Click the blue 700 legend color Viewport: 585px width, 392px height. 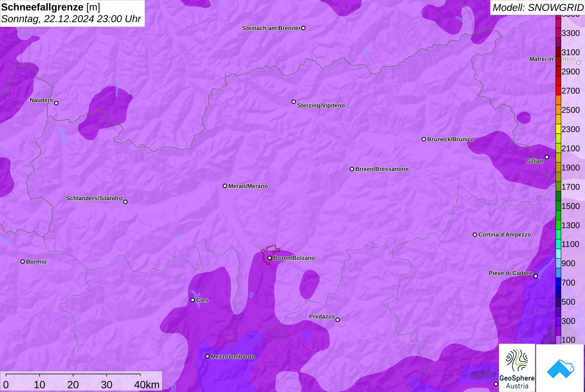tap(558, 283)
